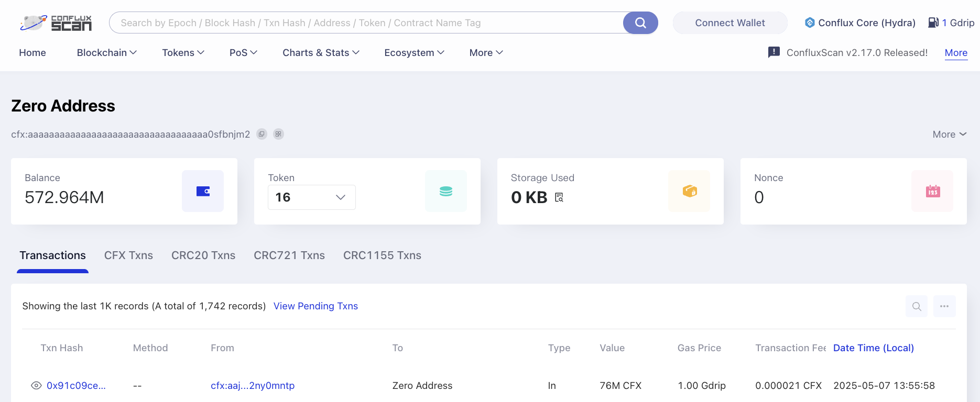
Task: Click the ConfluxScan v2.17.0 Released! notice
Action: (x=857, y=53)
